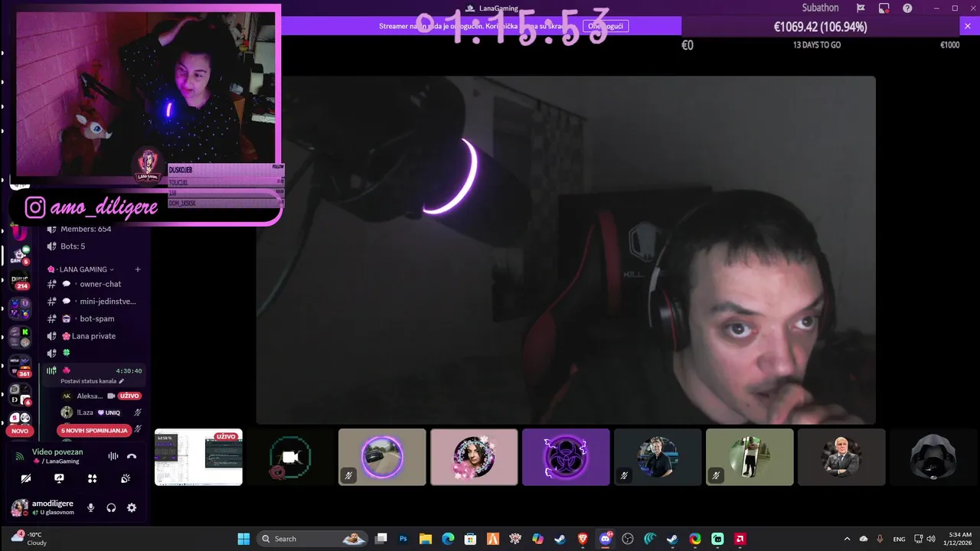Open Photoshop from taskbar

pos(403,539)
